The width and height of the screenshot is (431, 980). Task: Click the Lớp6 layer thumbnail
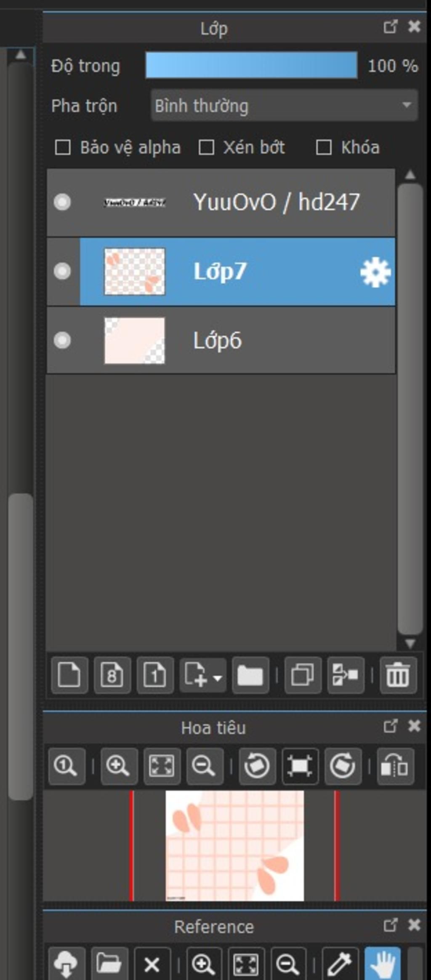(x=134, y=340)
